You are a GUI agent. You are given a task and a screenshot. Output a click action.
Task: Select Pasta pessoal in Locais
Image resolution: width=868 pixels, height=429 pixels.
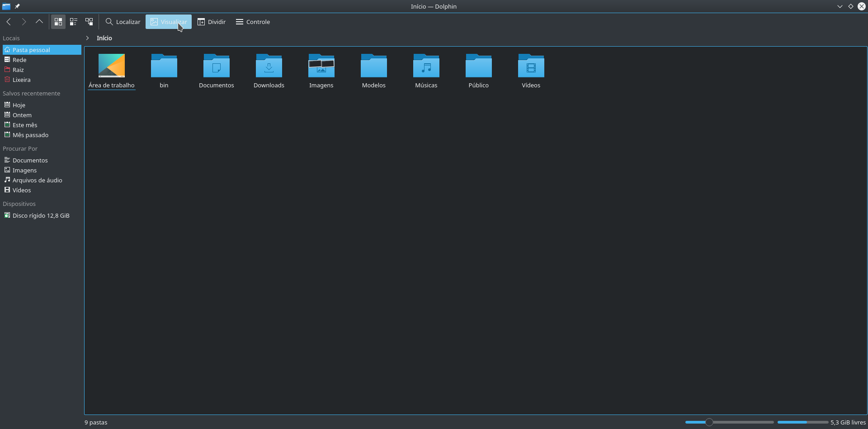42,50
